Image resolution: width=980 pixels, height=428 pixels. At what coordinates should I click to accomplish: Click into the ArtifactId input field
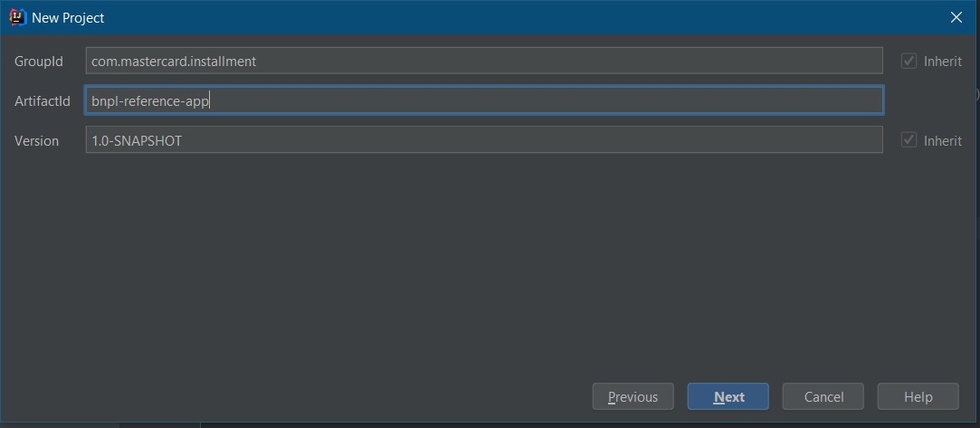click(x=483, y=100)
